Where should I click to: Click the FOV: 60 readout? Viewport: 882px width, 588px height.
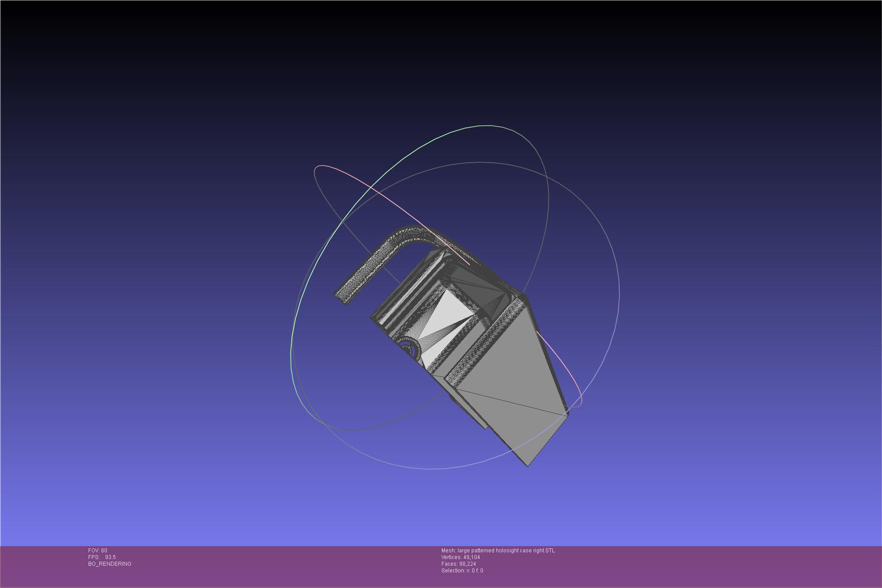pyautogui.click(x=98, y=551)
